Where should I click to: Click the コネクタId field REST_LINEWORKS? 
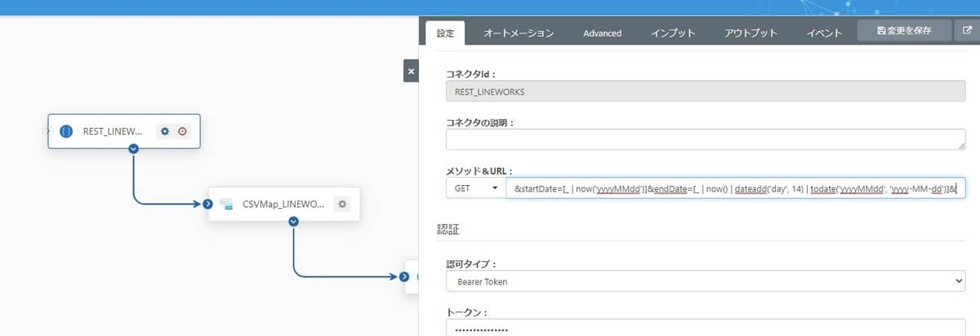point(706,91)
